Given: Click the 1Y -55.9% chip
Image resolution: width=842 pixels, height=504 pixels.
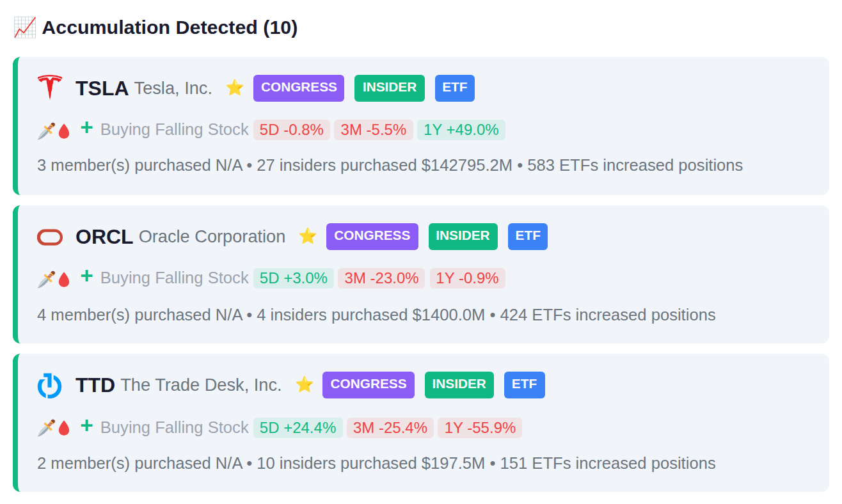Looking at the screenshot, I should click(x=480, y=428).
